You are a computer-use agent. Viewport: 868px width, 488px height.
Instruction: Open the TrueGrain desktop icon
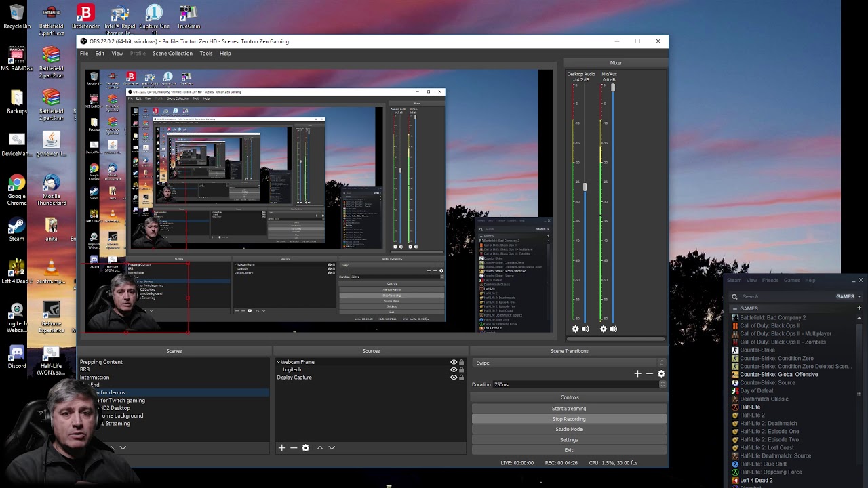(x=189, y=17)
